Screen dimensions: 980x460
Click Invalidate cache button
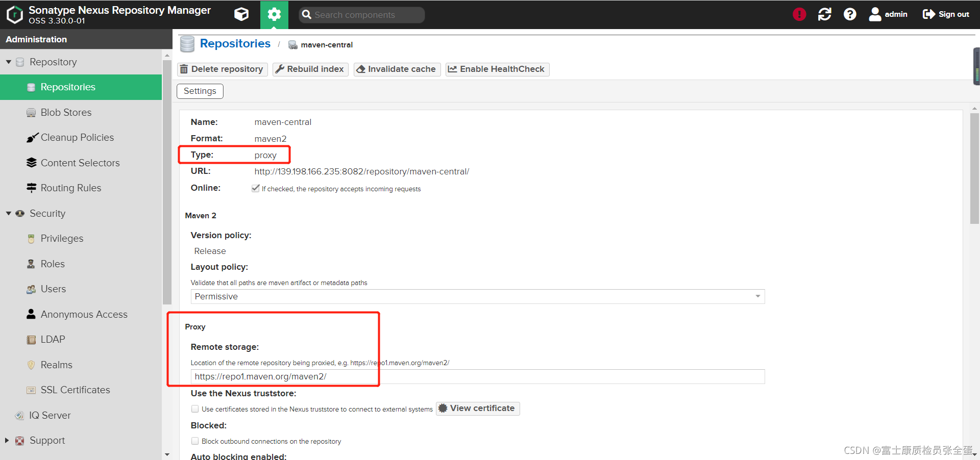tap(397, 69)
